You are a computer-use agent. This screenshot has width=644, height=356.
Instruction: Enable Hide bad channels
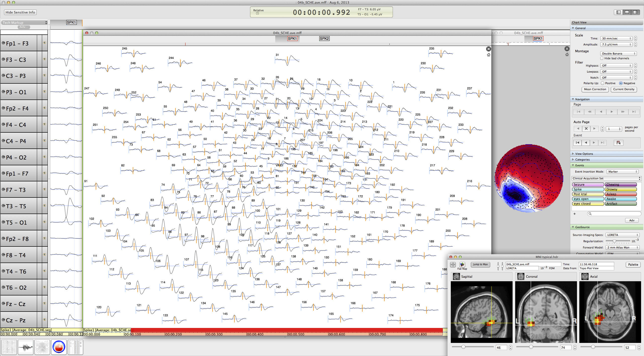(602, 58)
